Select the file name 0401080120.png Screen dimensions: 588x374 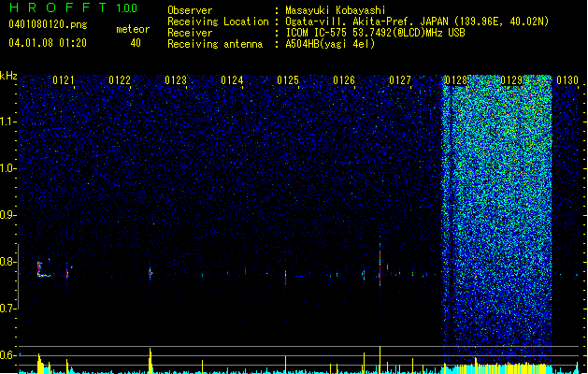(x=48, y=24)
